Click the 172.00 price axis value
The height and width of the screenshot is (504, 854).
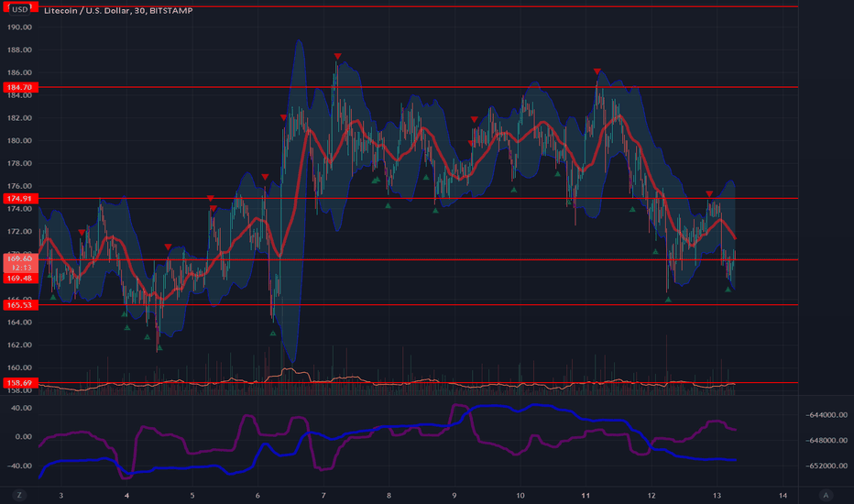[x=19, y=232]
